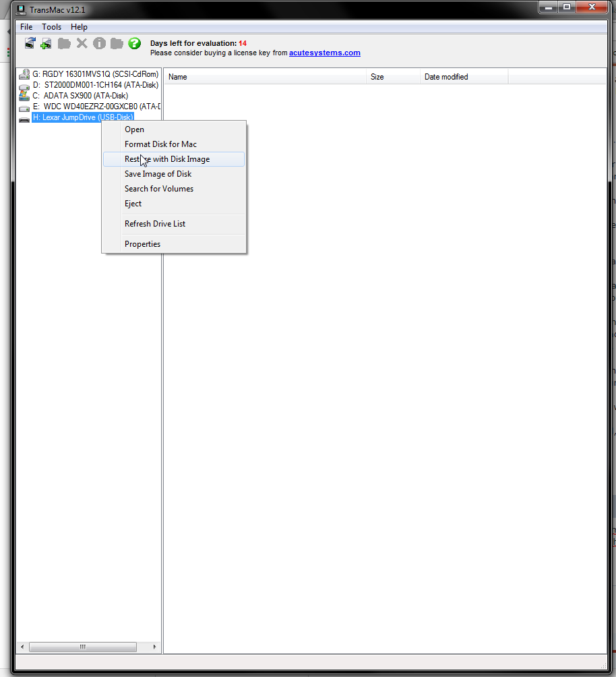This screenshot has height=677, width=616.
Task: Select Refresh Drive List
Action: [x=174, y=224]
